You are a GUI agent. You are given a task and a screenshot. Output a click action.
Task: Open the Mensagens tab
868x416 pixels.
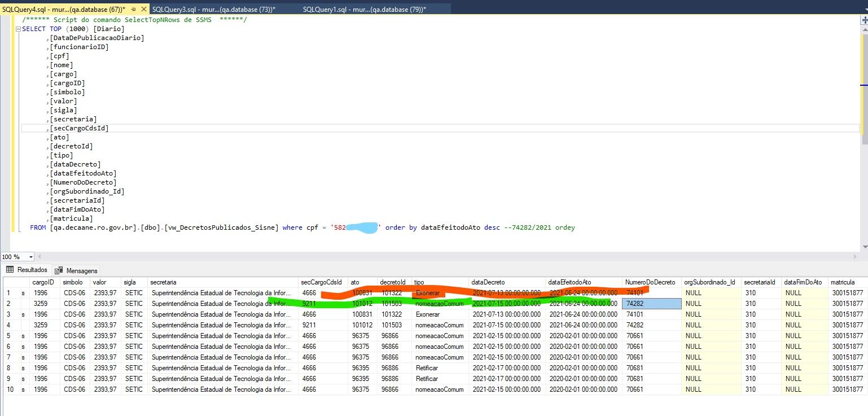coord(76,270)
